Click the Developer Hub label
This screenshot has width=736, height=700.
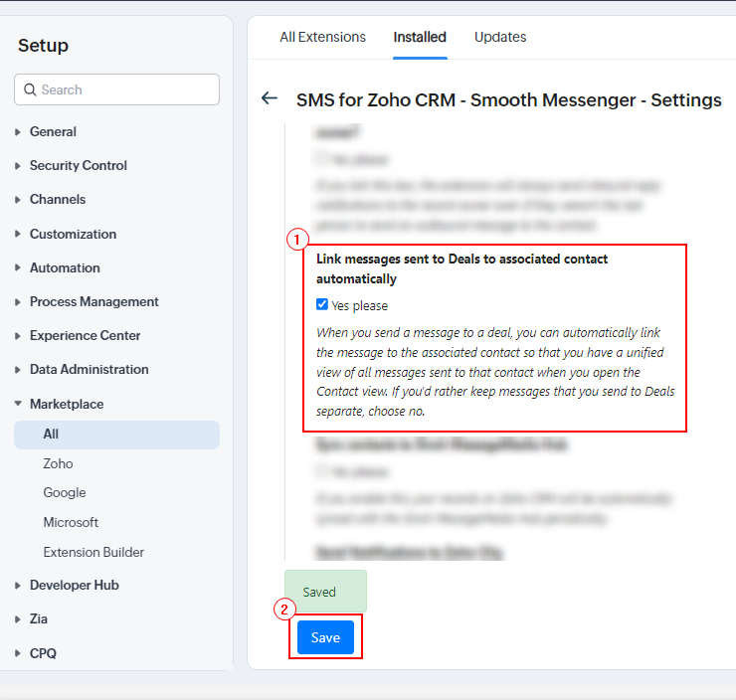point(75,585)
